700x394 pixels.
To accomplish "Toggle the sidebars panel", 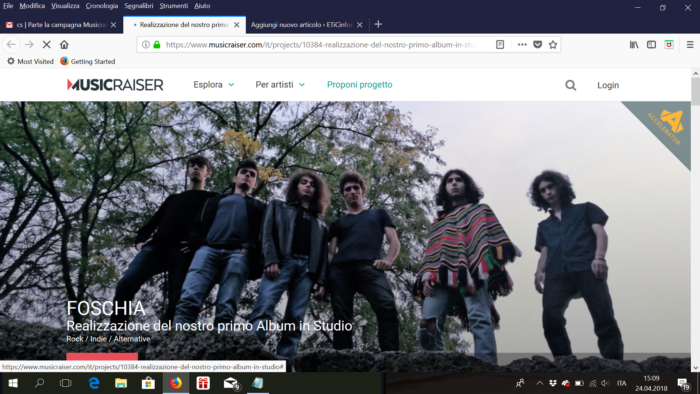I will (651, 45).
